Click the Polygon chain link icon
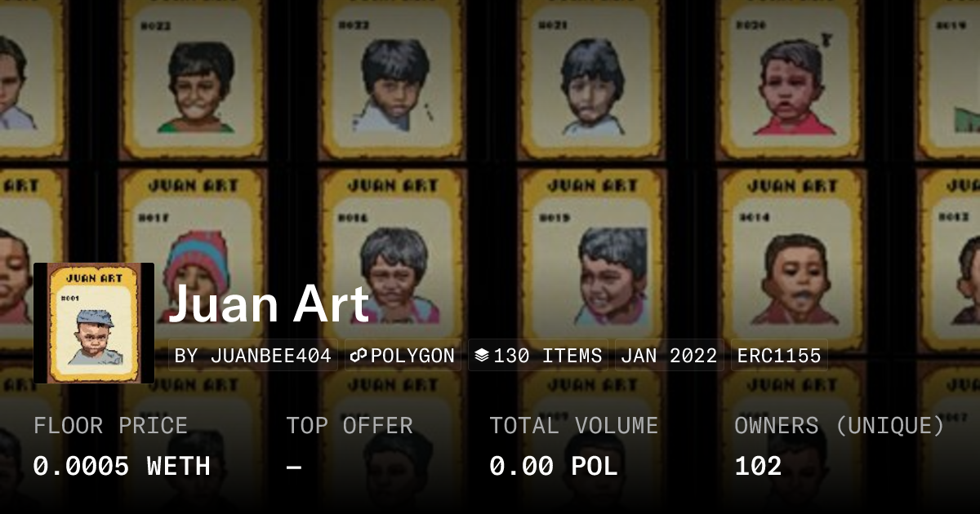 (x=358, y=356)
